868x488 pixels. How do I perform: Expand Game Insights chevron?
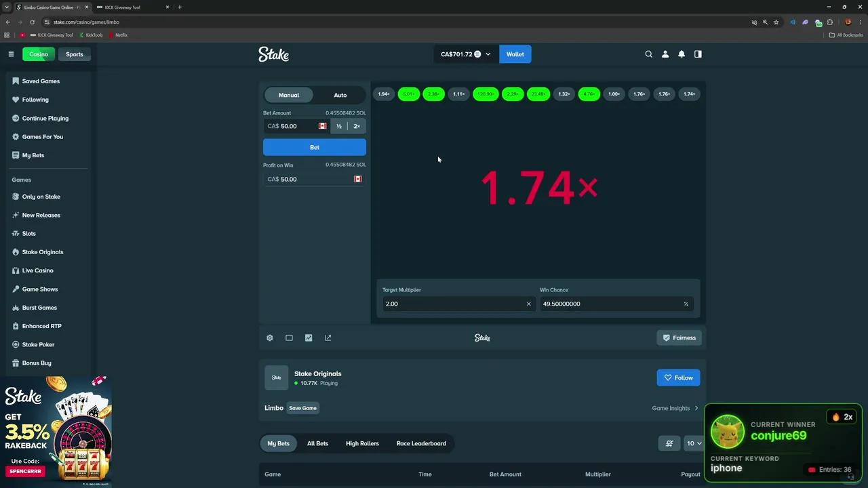696,408
